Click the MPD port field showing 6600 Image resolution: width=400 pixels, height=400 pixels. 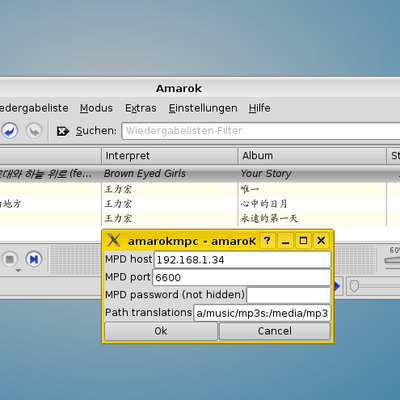point(242,277)
